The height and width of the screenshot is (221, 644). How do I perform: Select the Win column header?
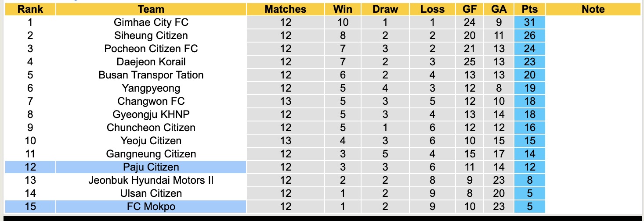(x=343, y=9)
